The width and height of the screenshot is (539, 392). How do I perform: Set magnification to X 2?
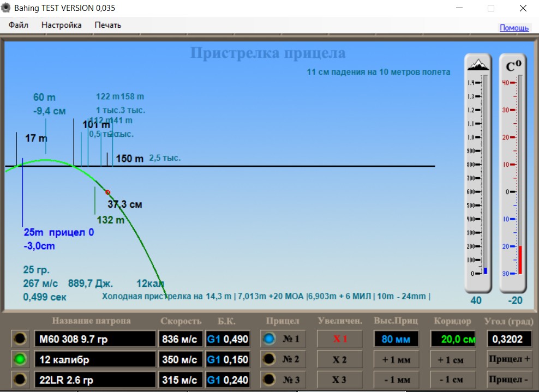pos(340,359)
